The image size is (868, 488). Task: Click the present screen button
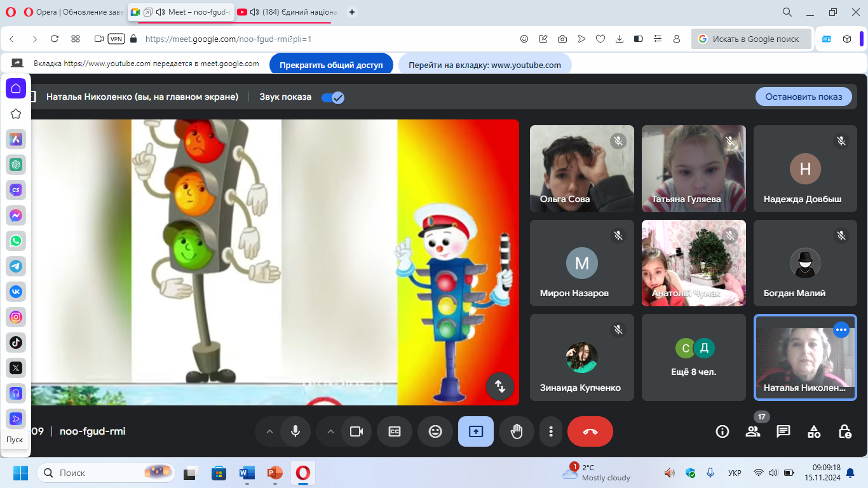476,431
